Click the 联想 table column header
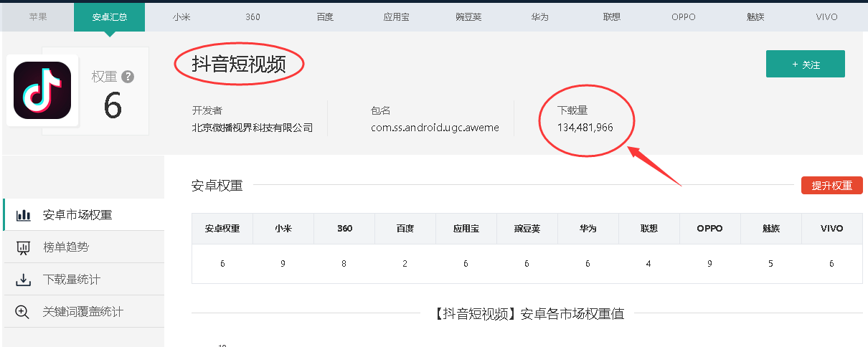This screenshot has height=347, width=868. (x=649, y=229)
